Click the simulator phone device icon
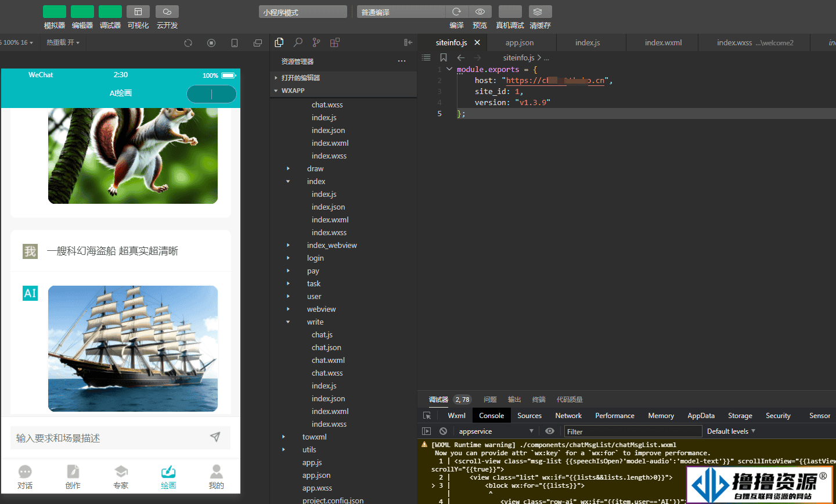This screenshot has height=504, width=836. (x=235, y=43)
